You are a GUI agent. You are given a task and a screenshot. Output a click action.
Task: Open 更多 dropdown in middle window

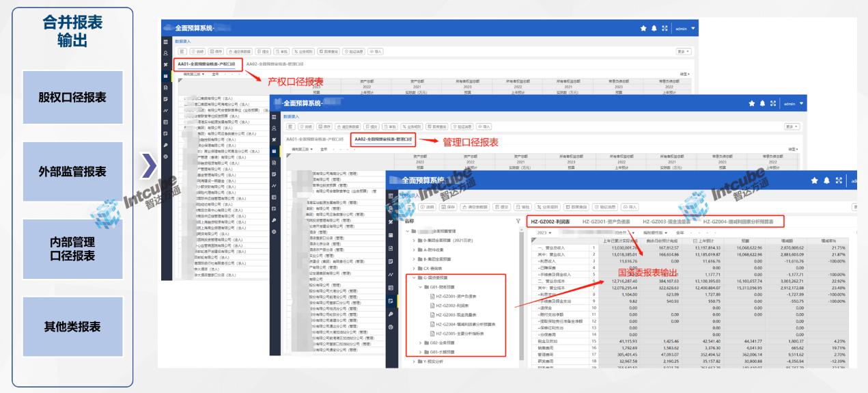[x=793, y=126]
